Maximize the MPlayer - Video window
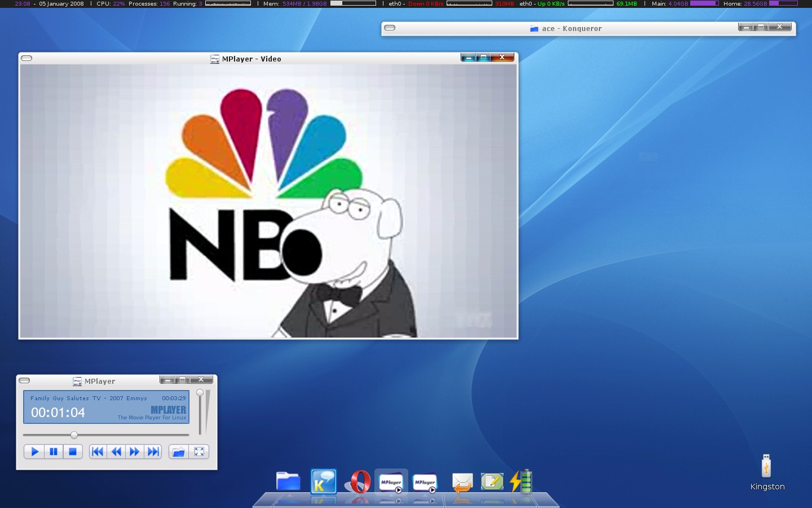The width and height of the screenshot is (812, 508). tap(483, 57)
